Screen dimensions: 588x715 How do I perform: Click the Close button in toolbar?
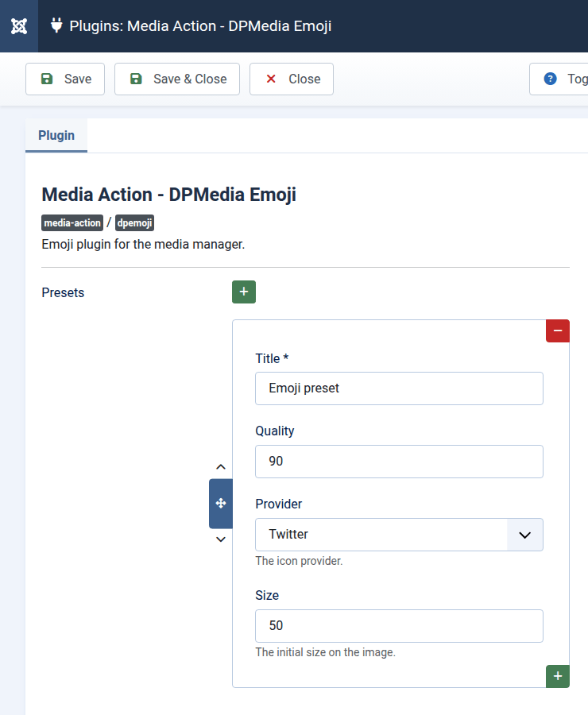click(292, 79)
